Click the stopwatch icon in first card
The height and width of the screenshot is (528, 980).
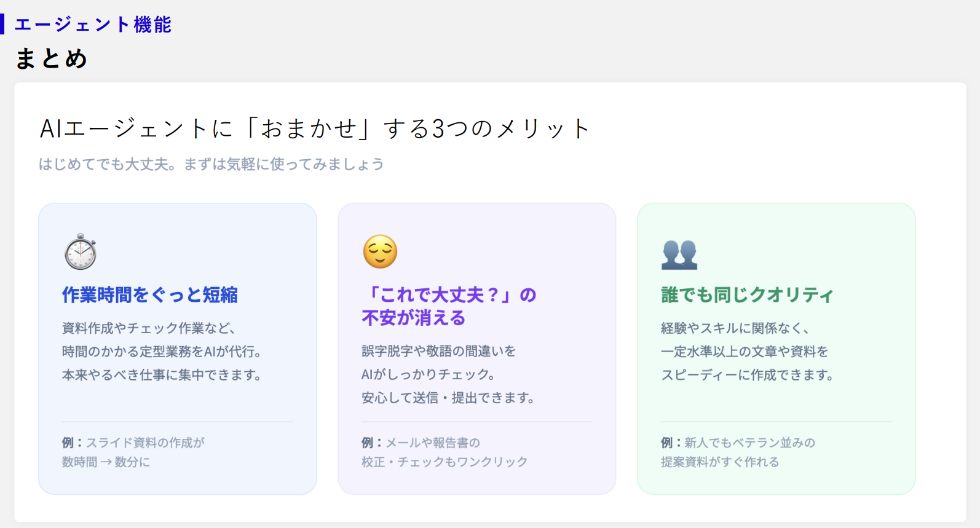pos(81,251)
